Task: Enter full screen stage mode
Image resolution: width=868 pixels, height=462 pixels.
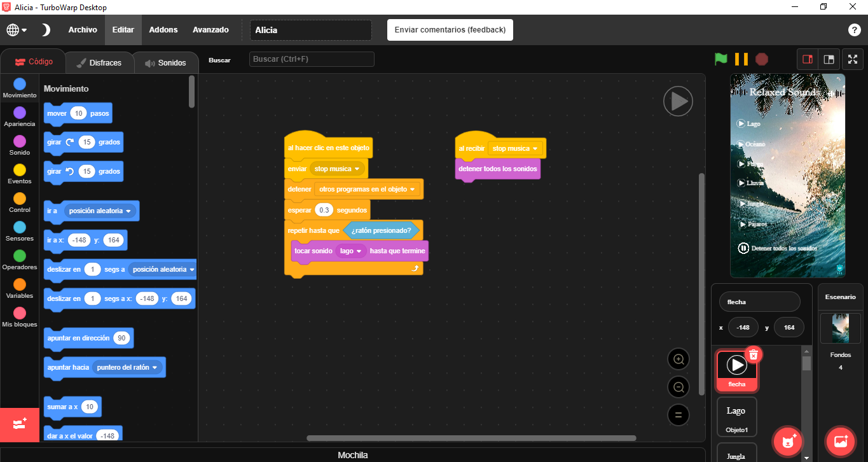Action: [x=853, y=59]
